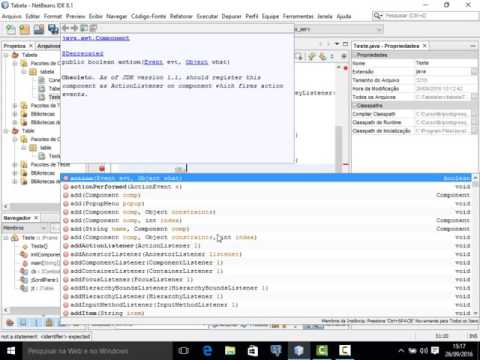The height and width of the screenshot is (360, 480).
Task: Click the New Project toolbar icon
Action: click(x=25, y=30)
